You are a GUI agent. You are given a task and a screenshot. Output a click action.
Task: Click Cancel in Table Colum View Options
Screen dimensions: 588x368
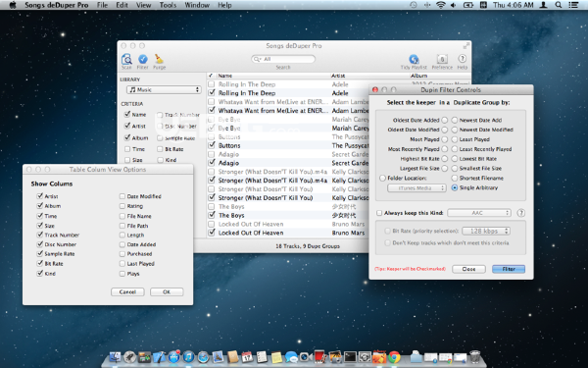tap(127, 291)
